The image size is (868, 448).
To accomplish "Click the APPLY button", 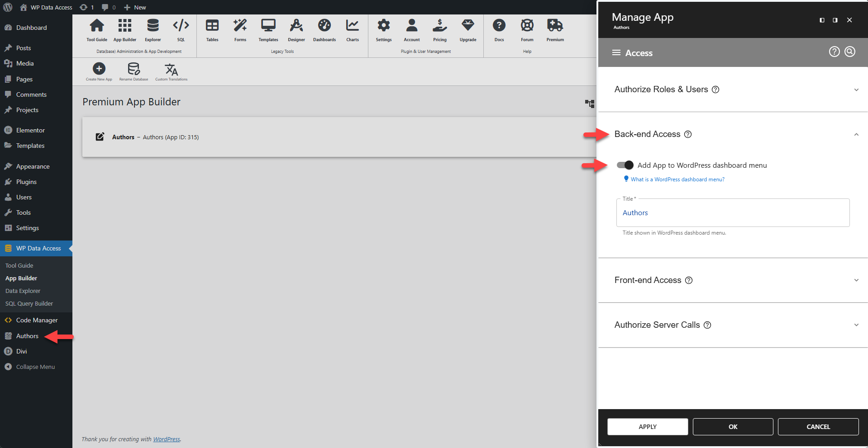I will (x=647, y=426).
